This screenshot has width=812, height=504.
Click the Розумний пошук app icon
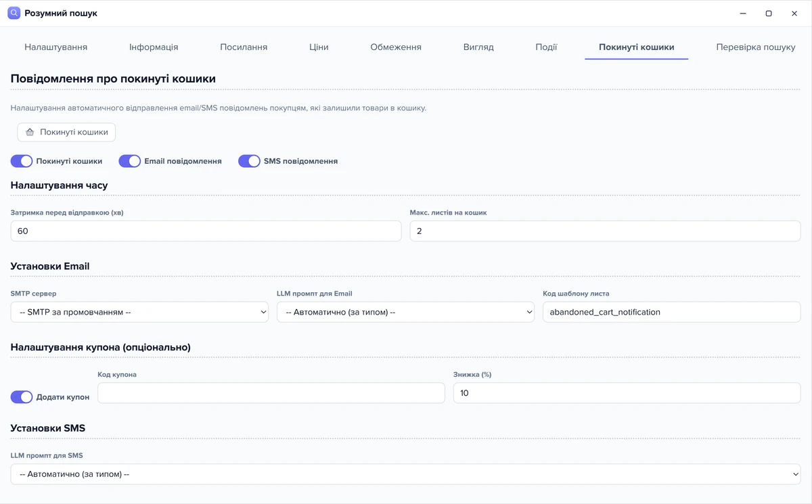pos(14,13)
